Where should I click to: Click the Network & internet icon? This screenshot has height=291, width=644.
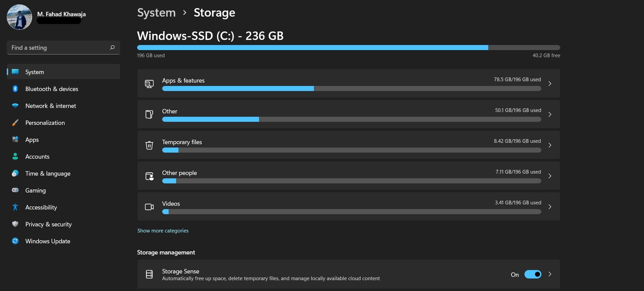click(16, 106)
